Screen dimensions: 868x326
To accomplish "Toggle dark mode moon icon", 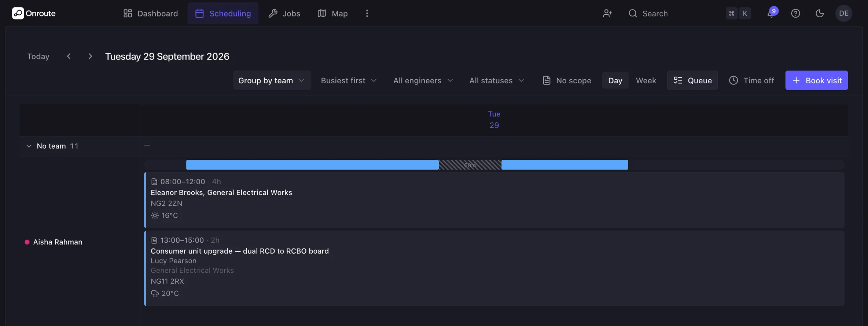I will coord(820,13).
